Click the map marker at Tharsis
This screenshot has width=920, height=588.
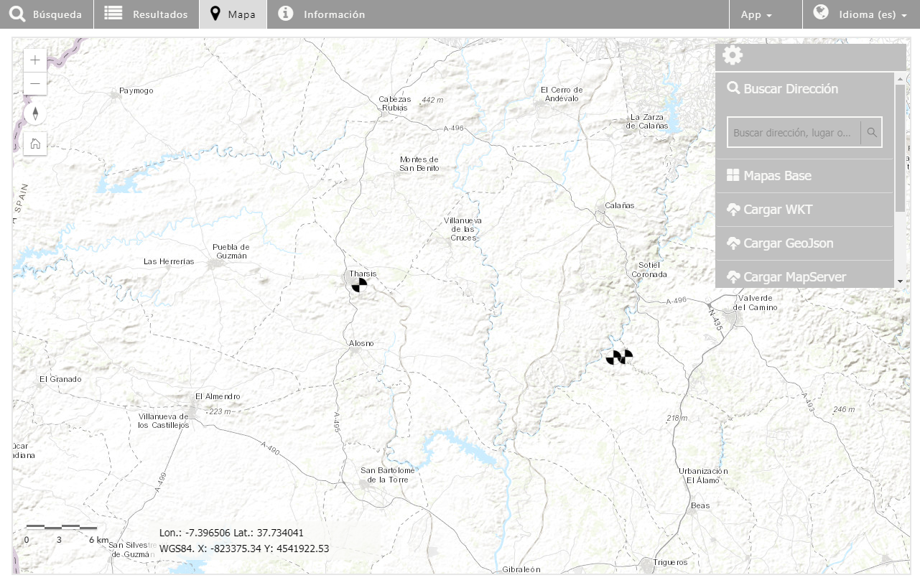(359, 285)
